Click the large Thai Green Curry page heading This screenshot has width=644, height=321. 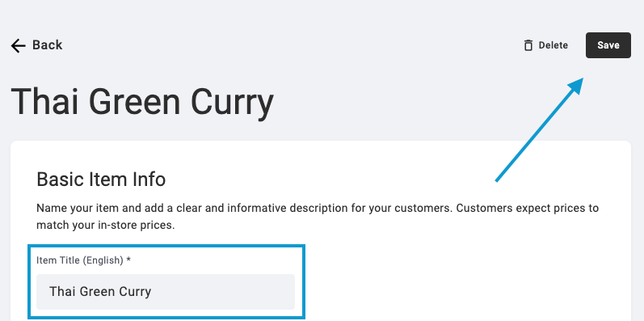click(142, 101)
